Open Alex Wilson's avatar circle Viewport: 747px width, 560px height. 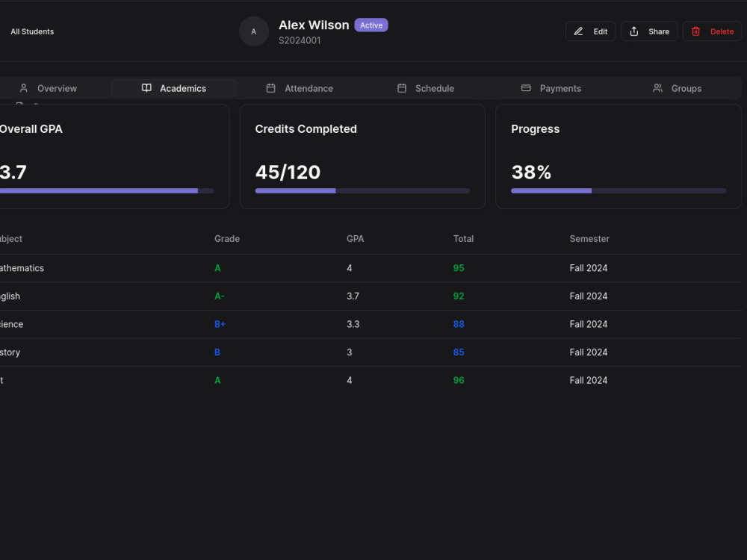click(x=254, y=31)
